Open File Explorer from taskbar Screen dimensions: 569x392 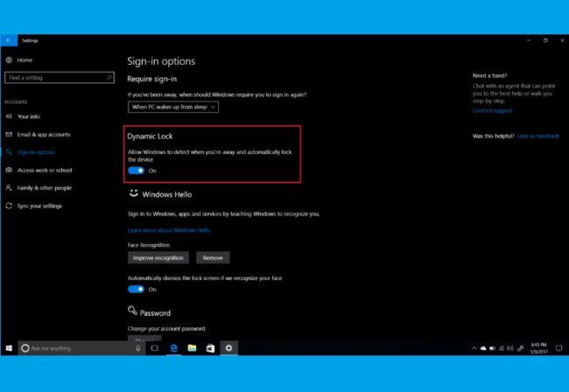(192, 348)
